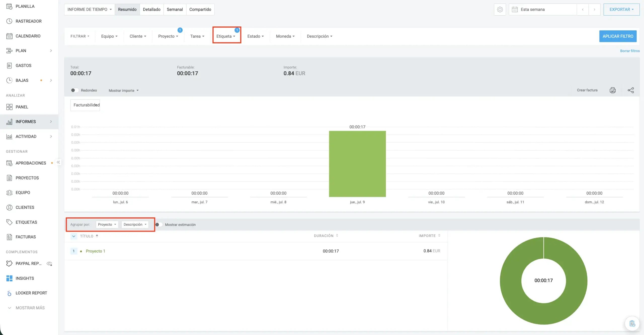Open the Descripción group-by dropdown
Viewport: 644px width, 335px height.
tap(135, 224)
